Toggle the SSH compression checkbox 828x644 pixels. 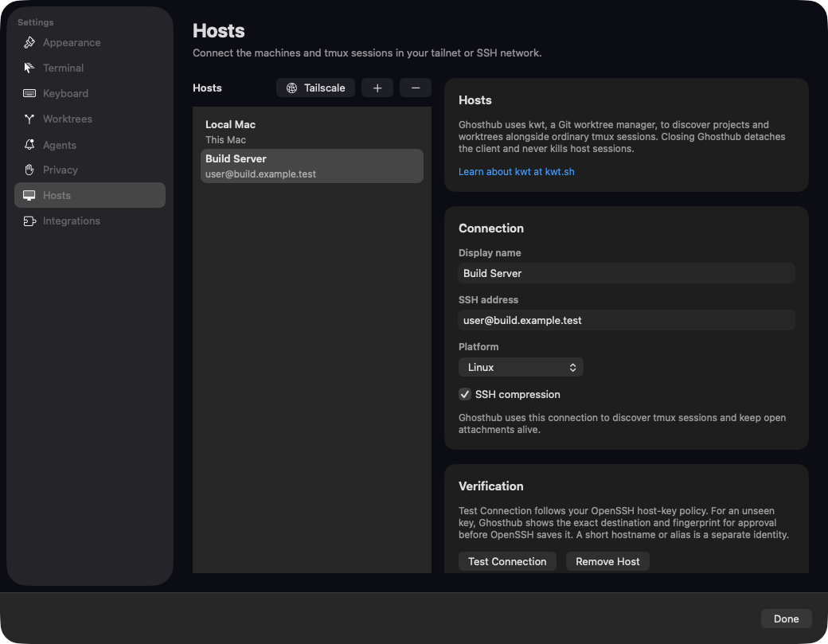coord(465,394)
